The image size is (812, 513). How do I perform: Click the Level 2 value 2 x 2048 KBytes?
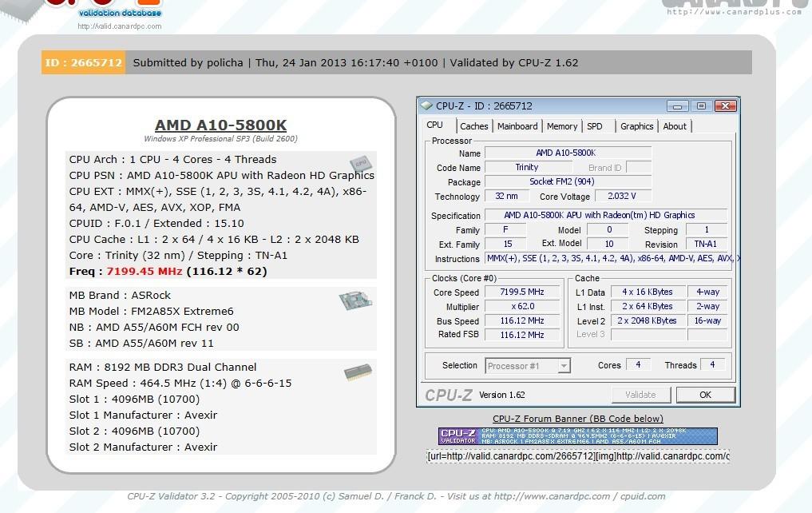point(648,320)
